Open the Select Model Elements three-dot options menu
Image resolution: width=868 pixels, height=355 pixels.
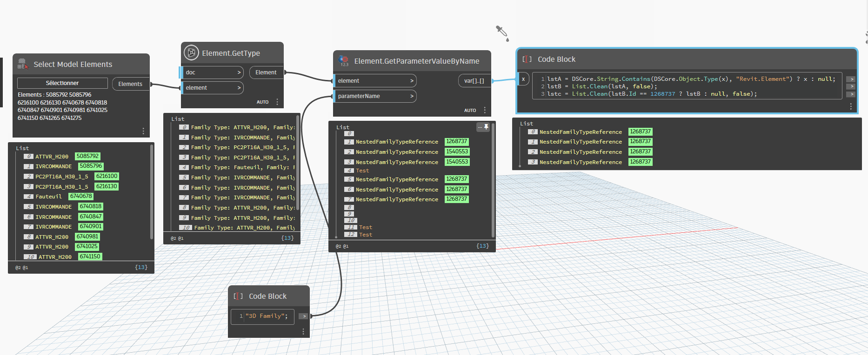coord(143,131)
